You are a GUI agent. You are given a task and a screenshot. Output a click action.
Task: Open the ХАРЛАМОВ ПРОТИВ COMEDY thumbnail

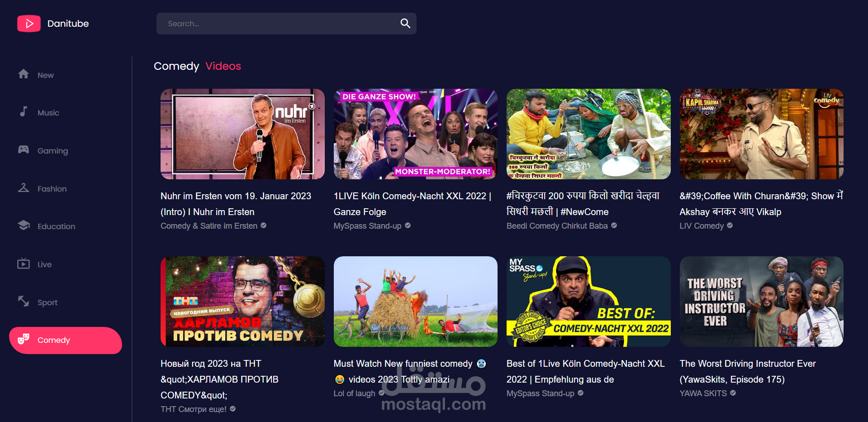(x=242, y=302)
